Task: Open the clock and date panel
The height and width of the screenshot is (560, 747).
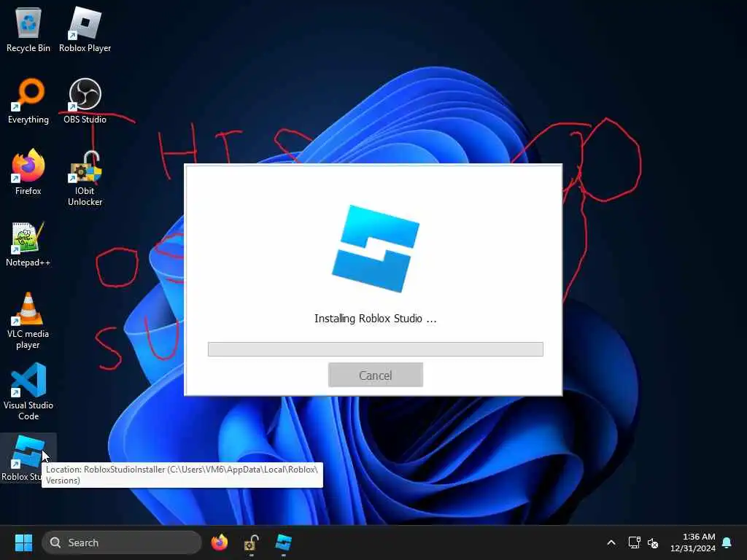Action: pyautogui.click(x=693, y=542)
